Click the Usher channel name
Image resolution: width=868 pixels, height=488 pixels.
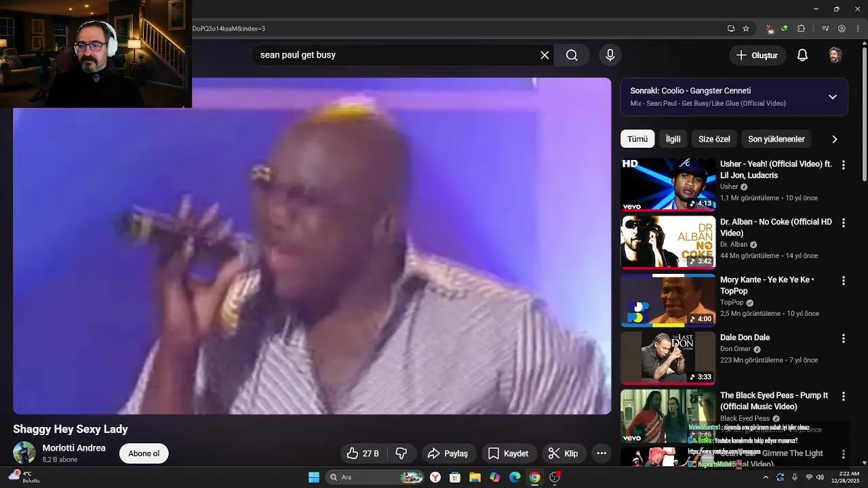coord(729,186)
